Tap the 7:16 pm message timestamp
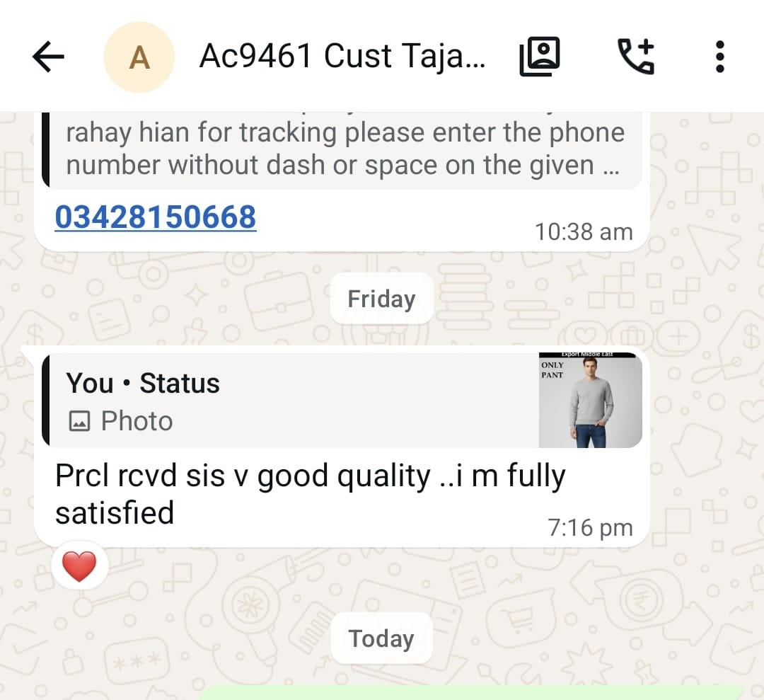 [590, 527]
